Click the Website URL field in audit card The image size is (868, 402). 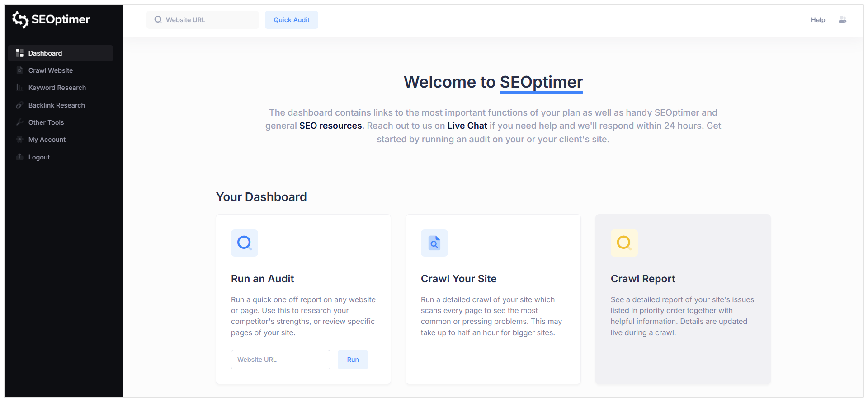[280, 360]
